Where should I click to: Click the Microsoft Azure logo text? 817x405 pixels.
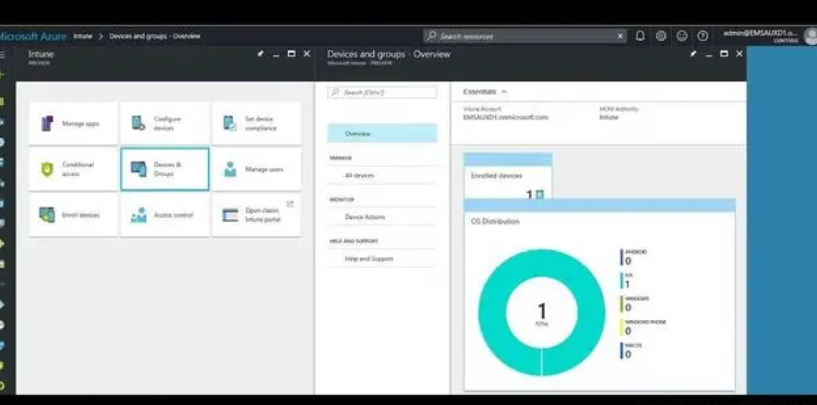[x=33, y=36]
